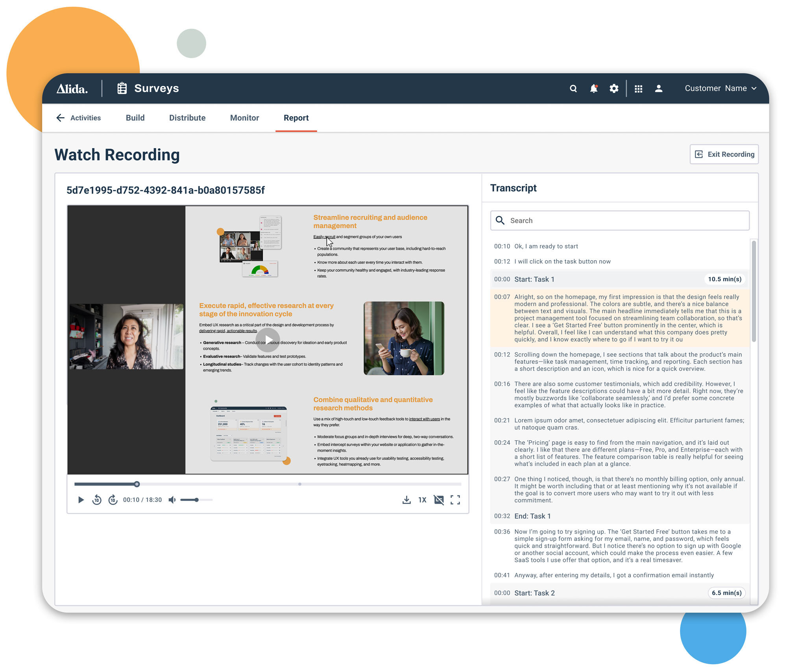Jump to Start: Task 2 section
787x672 pixels.
pos(534,593)
